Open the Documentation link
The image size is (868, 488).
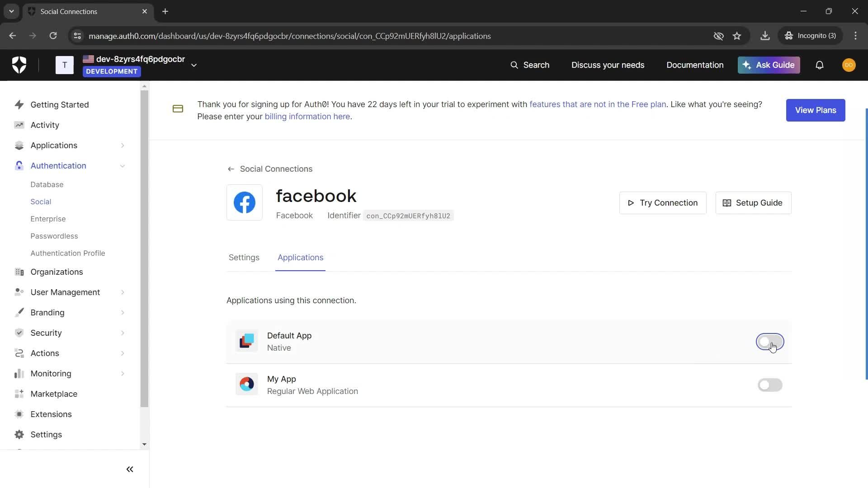(x=695, y=65)
